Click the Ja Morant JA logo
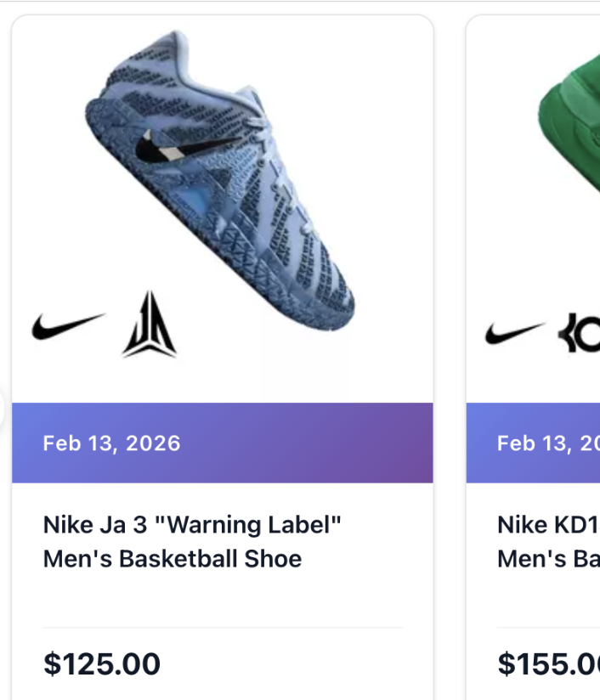Image resolution: width=600 pixels, height=700 pixels. click(149, 325)
